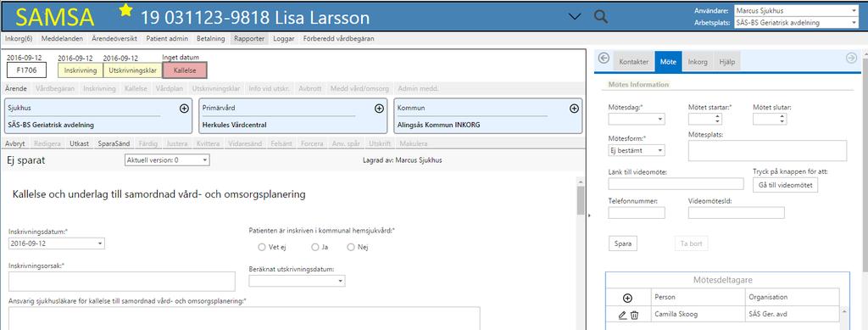Click the red Kallelse status box
Viewport: 868px width, 330px height.
185,70
